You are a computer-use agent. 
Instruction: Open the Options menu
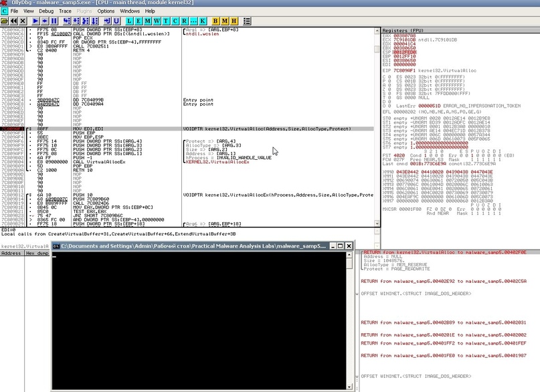(106, 11)
